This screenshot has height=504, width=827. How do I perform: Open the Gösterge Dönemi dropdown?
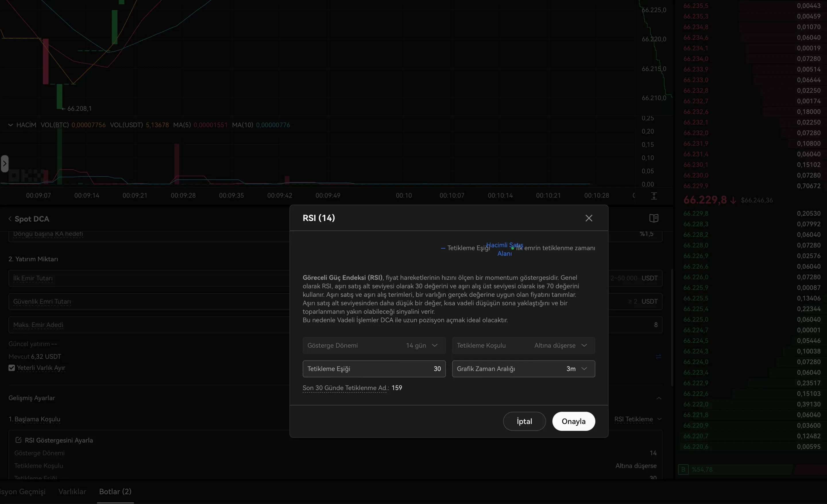tap(374, 345)
